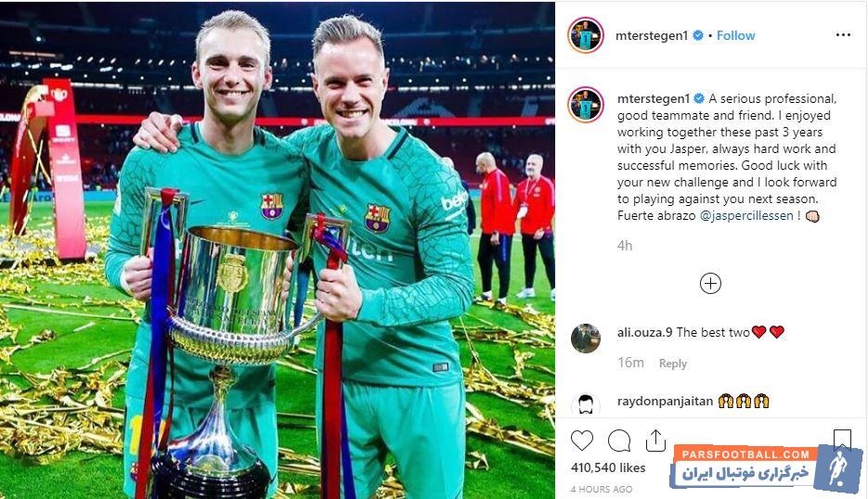Follow the mterstegen1 account
Screen dimensions: 868x499
tap(735, 35)
